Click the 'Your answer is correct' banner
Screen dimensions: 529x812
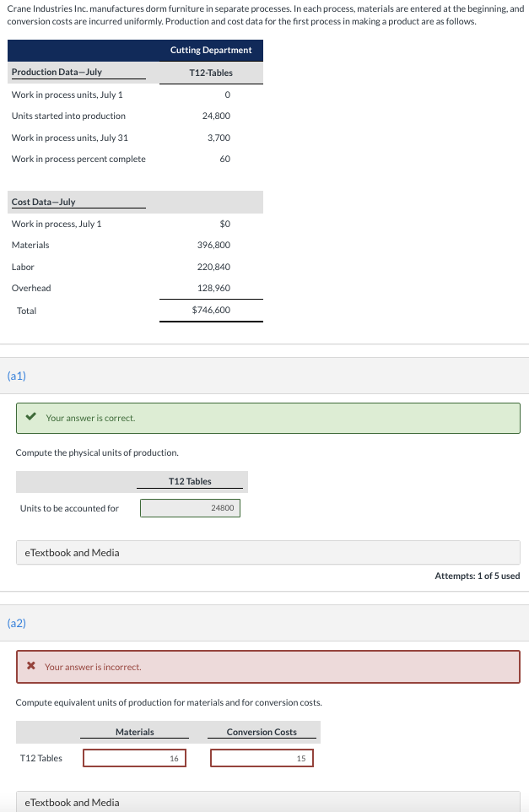(268, 418)
